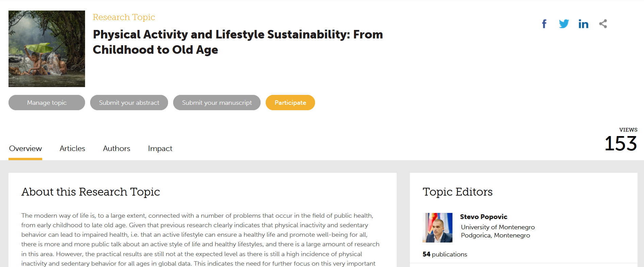The width and height of the screenshot is (644, 267).
Task: Click the topic title heading
Action: click(238, 42)
